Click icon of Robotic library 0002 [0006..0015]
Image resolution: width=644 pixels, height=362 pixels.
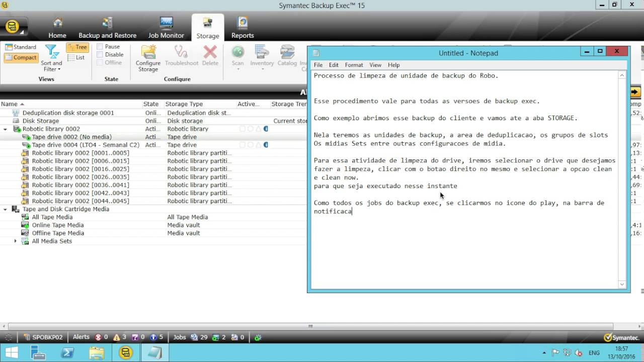[x=25, y=161]
